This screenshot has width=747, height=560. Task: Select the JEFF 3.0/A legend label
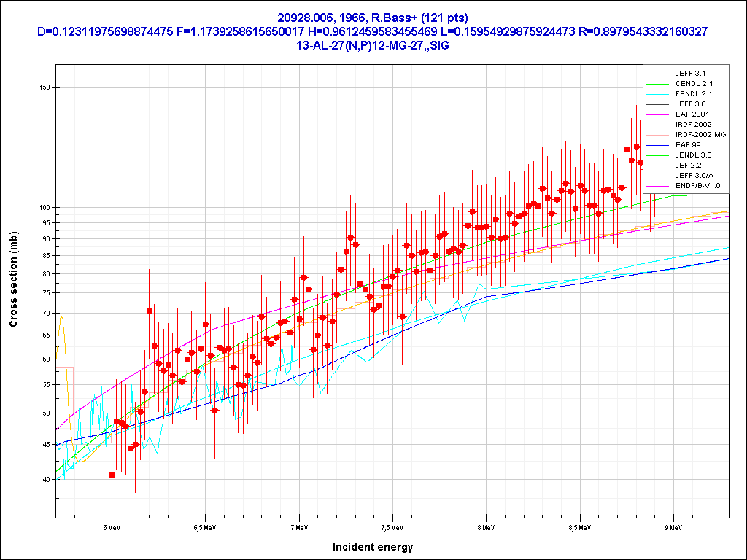(694, 176)
